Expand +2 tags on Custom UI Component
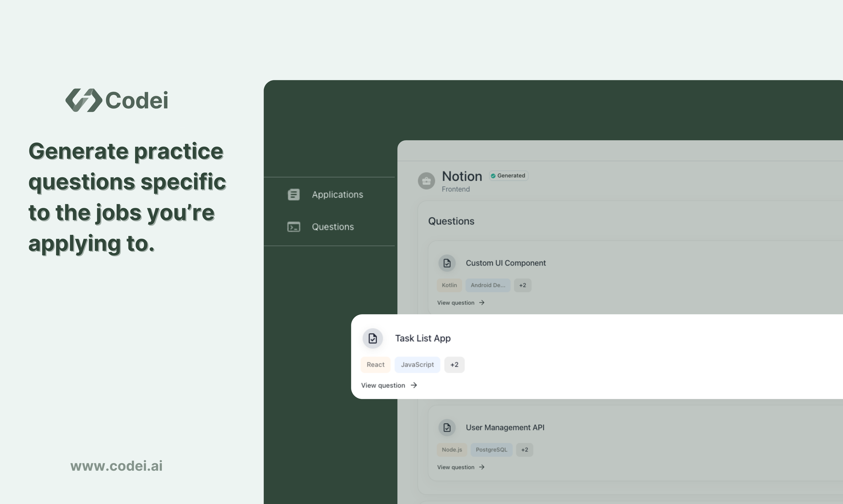Viewport: 843px width, 504px height. point(522,285)
